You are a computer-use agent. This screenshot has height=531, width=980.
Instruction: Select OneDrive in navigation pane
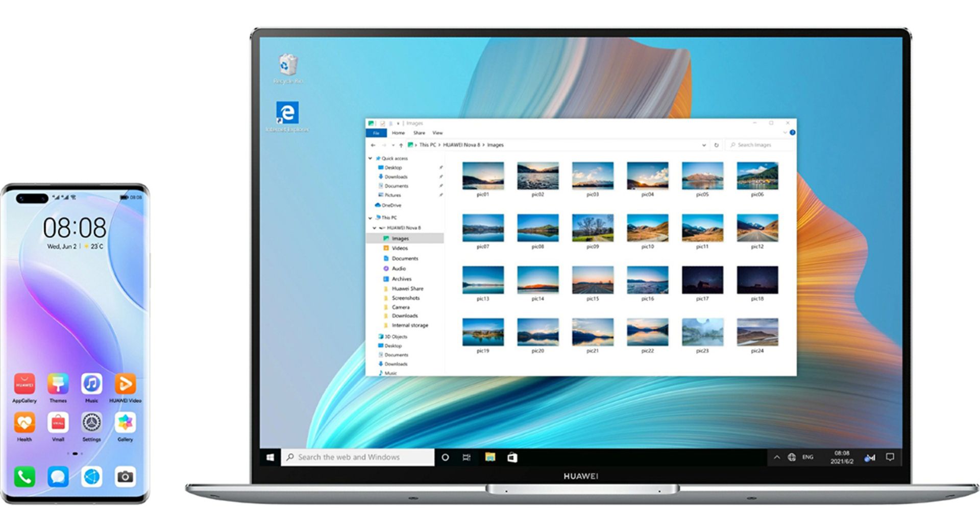(x=388, y=205)
